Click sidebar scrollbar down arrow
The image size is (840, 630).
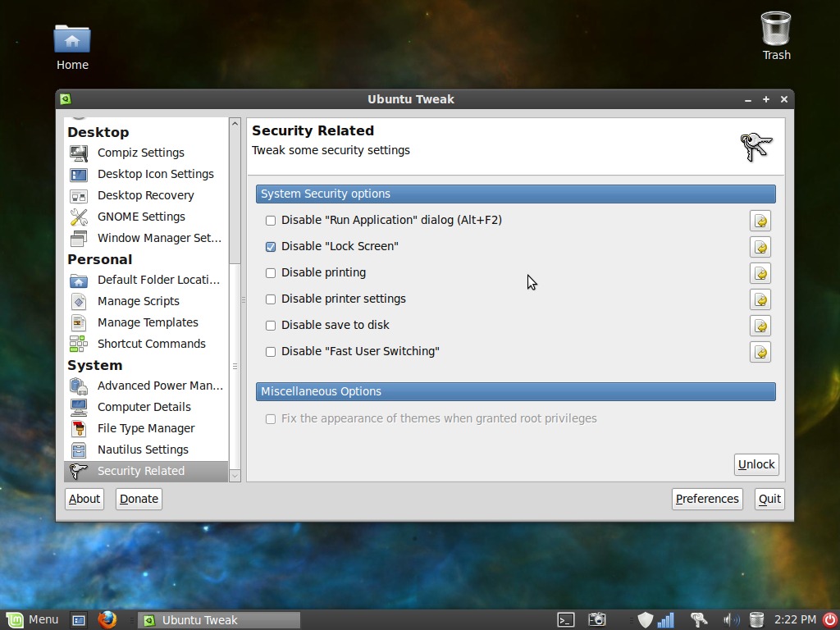point(235,475)
